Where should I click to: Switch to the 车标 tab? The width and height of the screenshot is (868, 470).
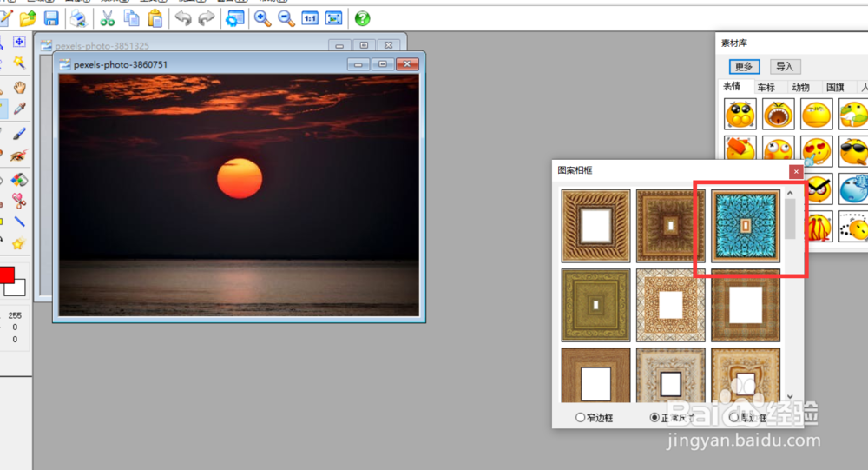click(766, 87)
